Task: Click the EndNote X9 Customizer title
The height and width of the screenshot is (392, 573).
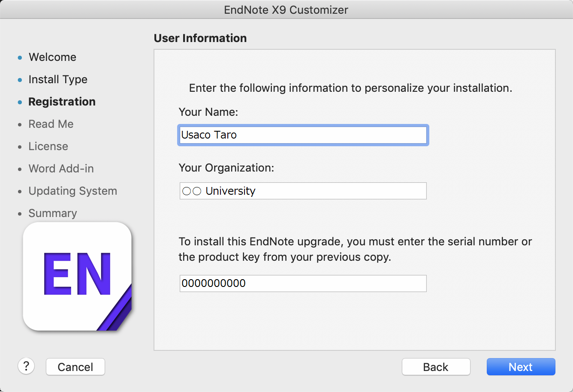Action: click(x=286, y=10)
